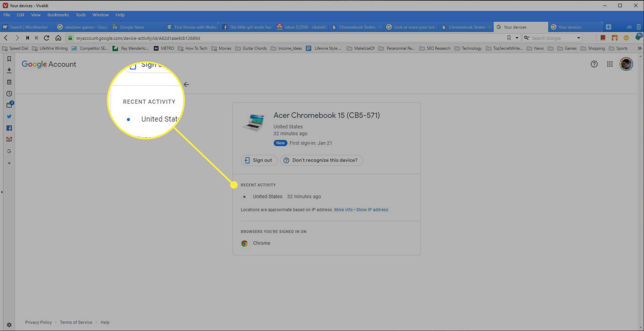Open the More info link
Viewport: 644px width, 331px height.
[x=343, y=210]
